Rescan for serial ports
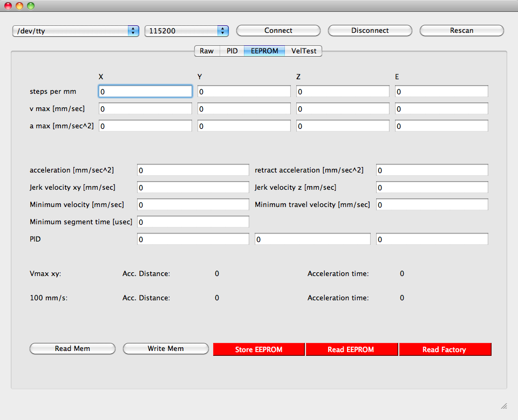The image size is (518, 420). pyautogui.click(x=461, y=31)
